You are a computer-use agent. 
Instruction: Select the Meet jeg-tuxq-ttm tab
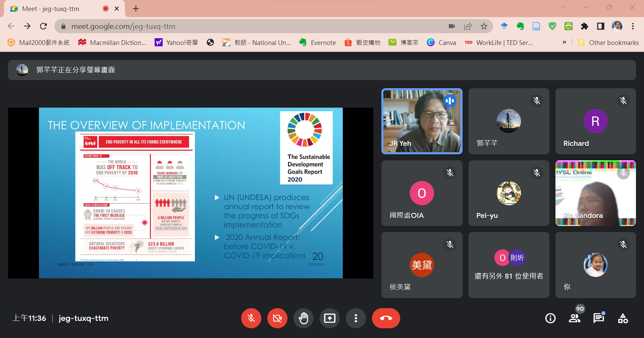pos(50,9)
